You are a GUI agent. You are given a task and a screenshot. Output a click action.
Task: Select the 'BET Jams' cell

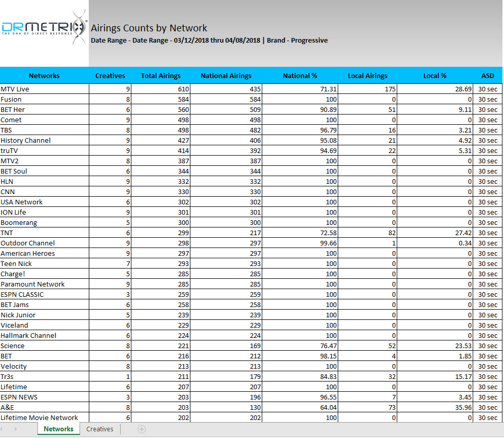click(x=44, y=305)
